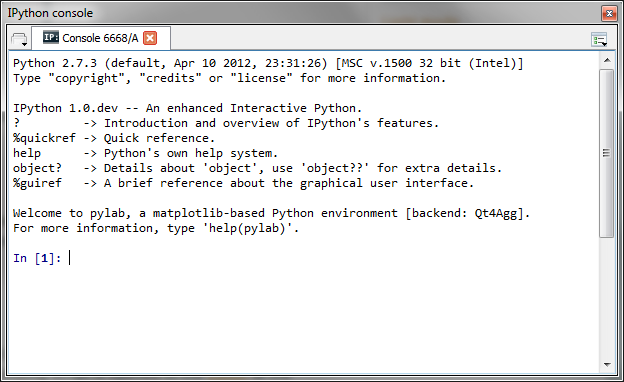The width and height of the screenshot is (624, 382).
Task: Click the scrollbar down arrow
Action: 607,364
